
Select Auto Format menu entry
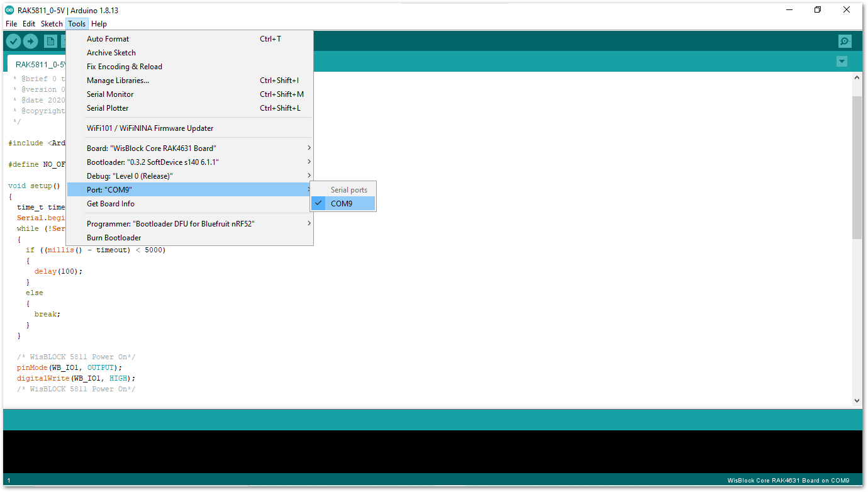pos(189,39)
